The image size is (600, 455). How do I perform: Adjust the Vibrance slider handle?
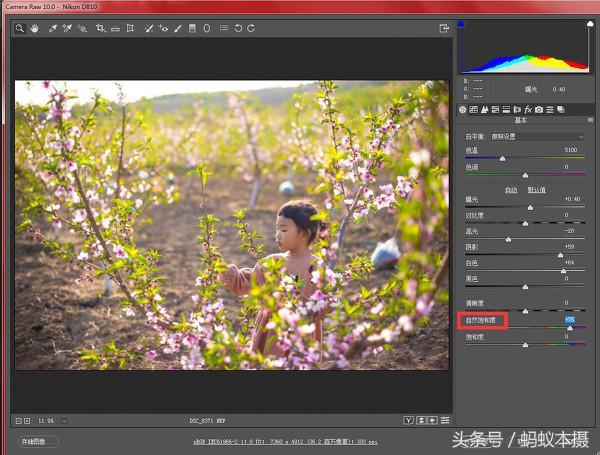point(570,328)
